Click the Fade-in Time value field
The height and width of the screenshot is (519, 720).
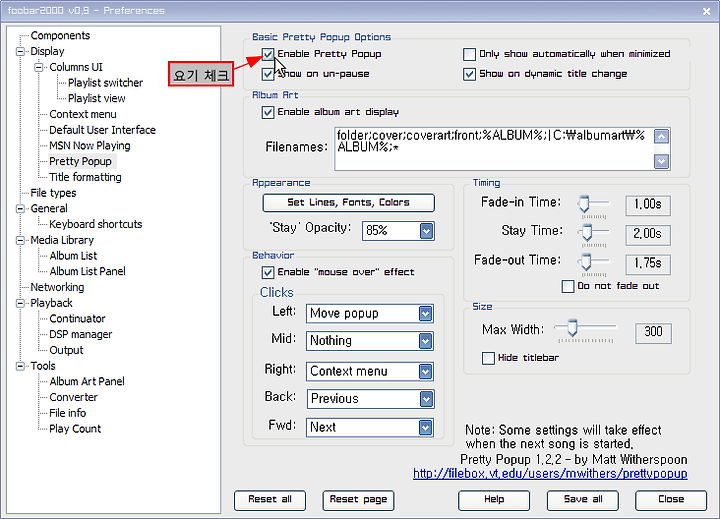[x=648, y=205]
